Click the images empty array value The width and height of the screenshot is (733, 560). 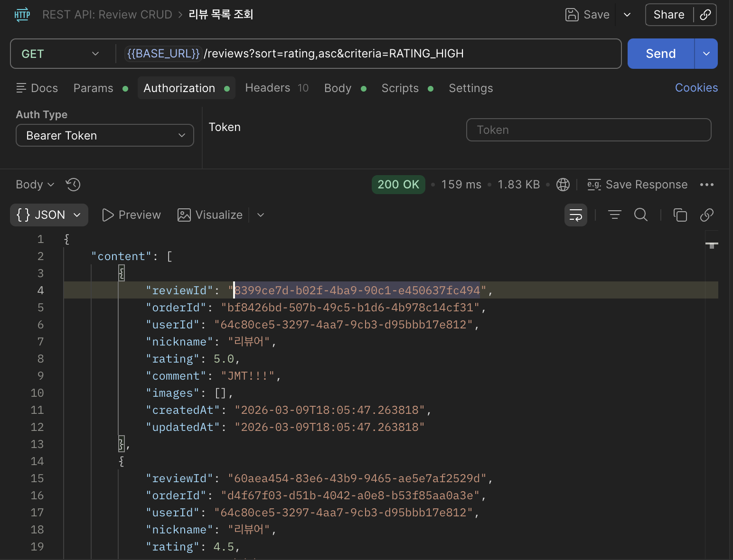pos(220,393)
